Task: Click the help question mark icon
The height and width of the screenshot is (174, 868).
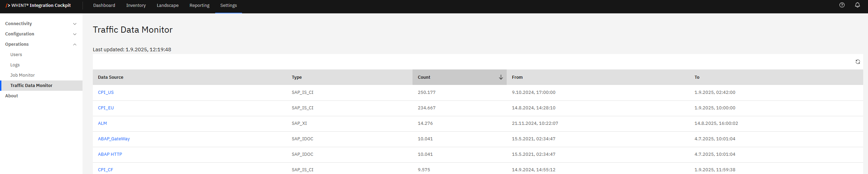Action: click(x=842, y=5)
